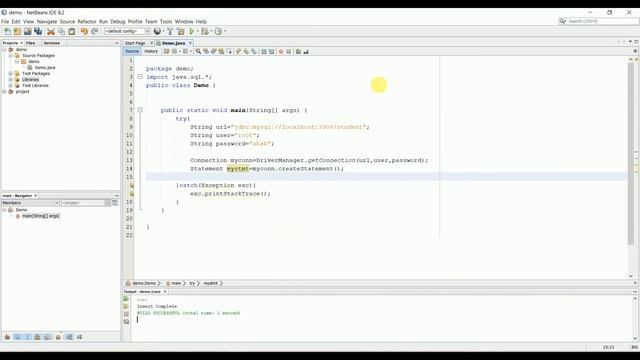Expand the Test Packages node
640x360 pixels.
(x=11, y=73)
